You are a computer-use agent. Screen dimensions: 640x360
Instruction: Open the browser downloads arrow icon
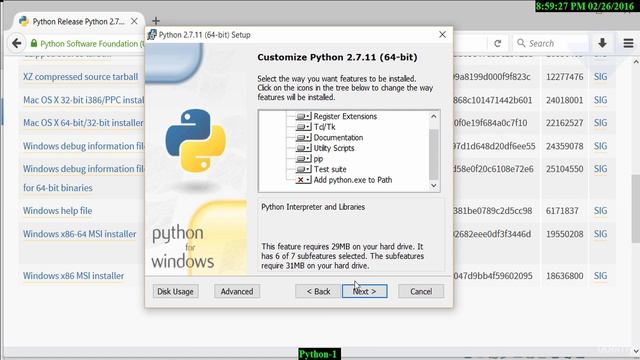pyautogui.click(x=602, y=43)
